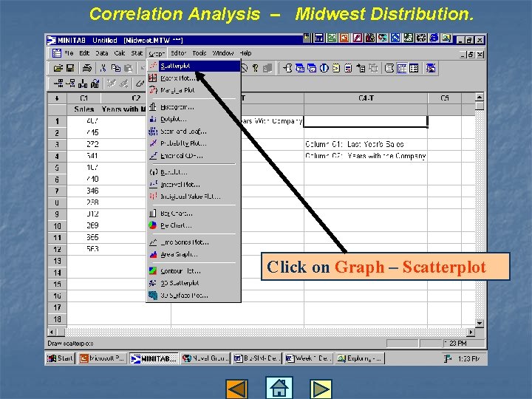This screenshot has width=532, height=399.
Task: Open the Editor menu
Action: tap(179, 53)
